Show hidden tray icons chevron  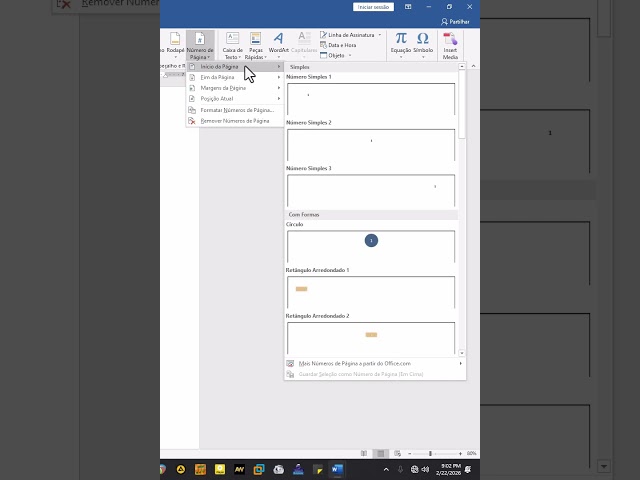[386, 469]
